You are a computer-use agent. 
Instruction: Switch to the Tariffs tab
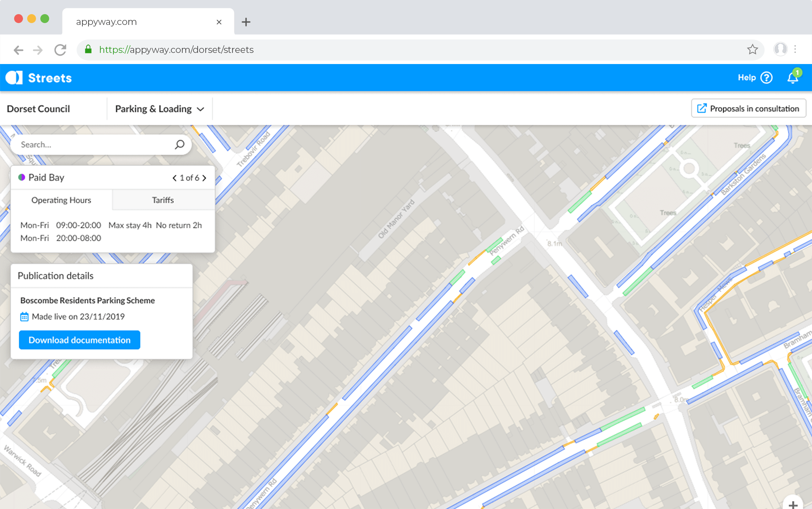pyautogui.click(x=163, y=200)
